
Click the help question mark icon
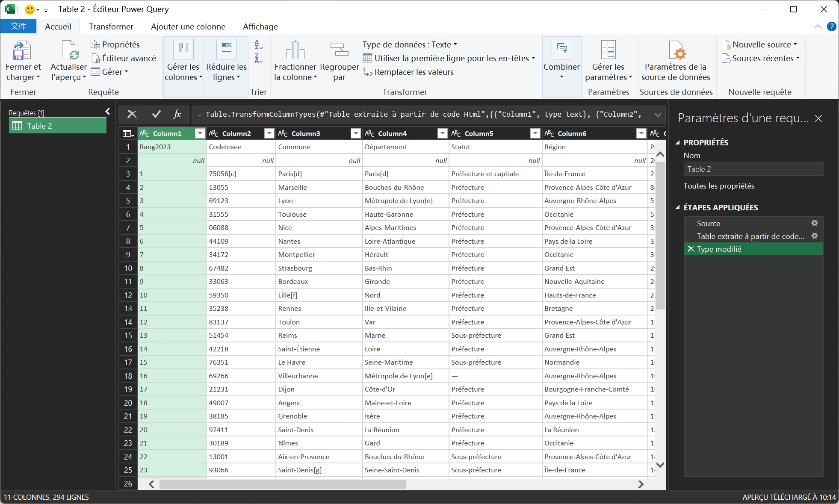point(831,27)
